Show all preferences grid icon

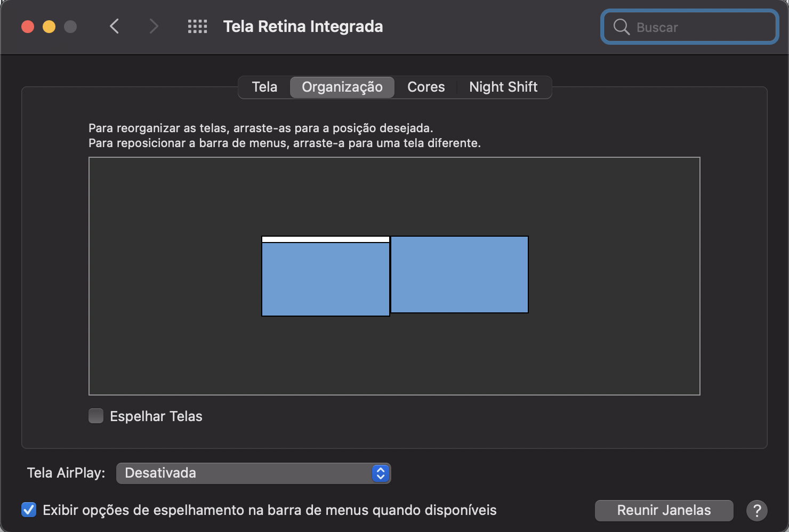click(197, 27)
